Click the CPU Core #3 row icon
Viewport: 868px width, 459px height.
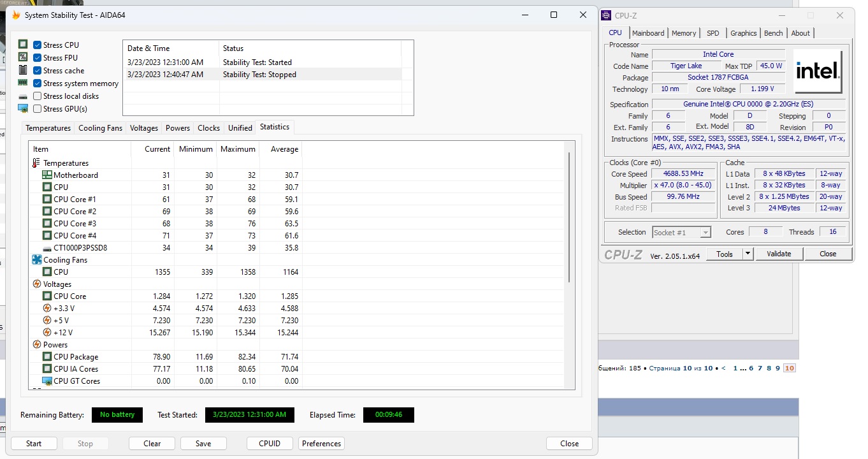pyautogui.click(x=47, y=223)
